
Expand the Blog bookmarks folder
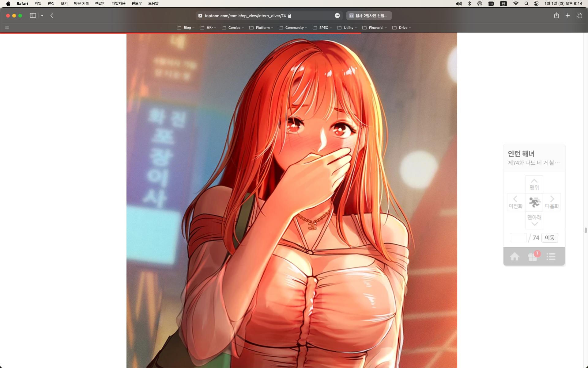tap(186, 28)
